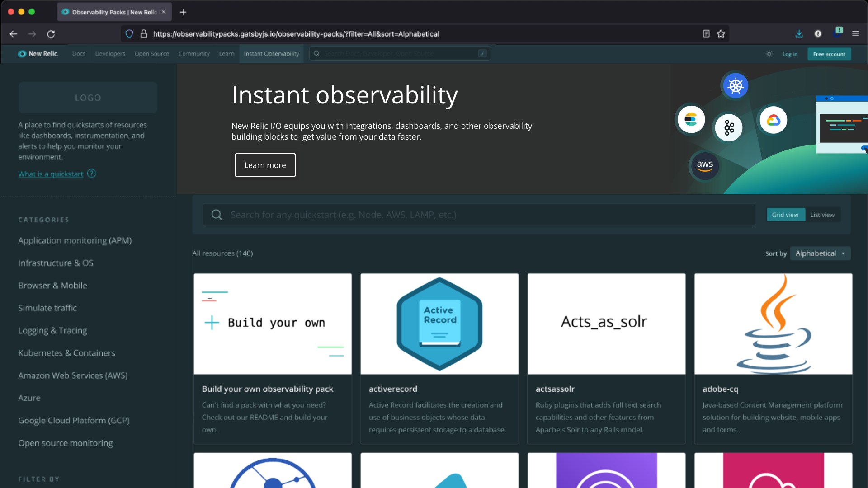
Task: Click the quickstart search input field
Action: pyautogui.click(x=452, y=215)
